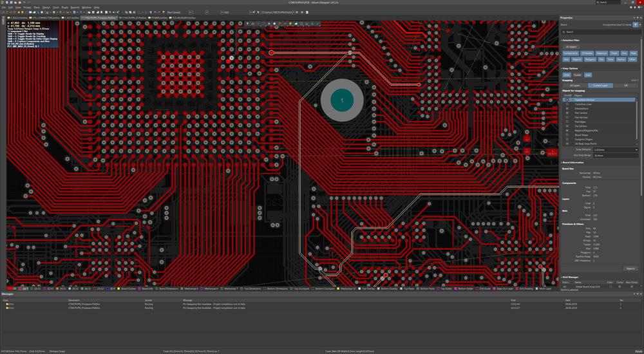This screenshot has width=644, height=354.
Task: Open the Snap Distance dropdown
Action: [x=636, y=149]
